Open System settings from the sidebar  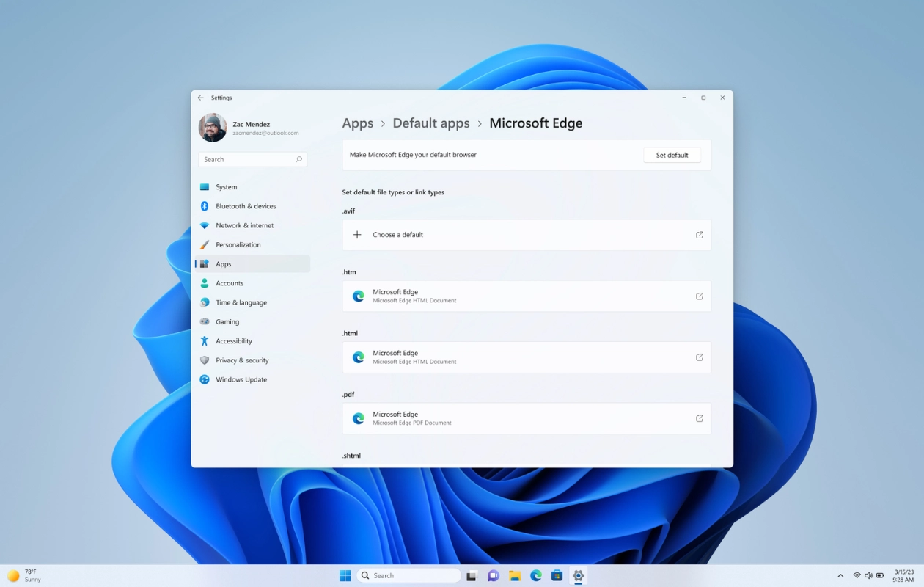(x=224, y=186)
